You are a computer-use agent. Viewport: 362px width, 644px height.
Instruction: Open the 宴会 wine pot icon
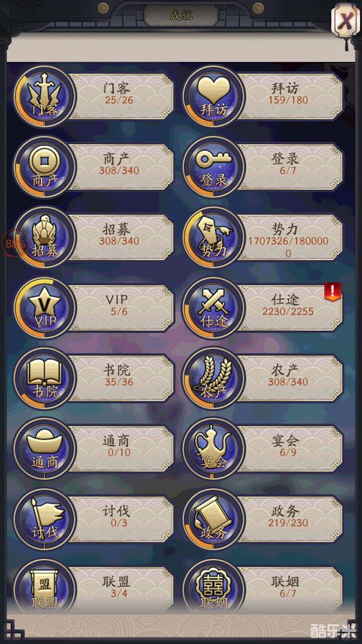[x=214, y=449]
